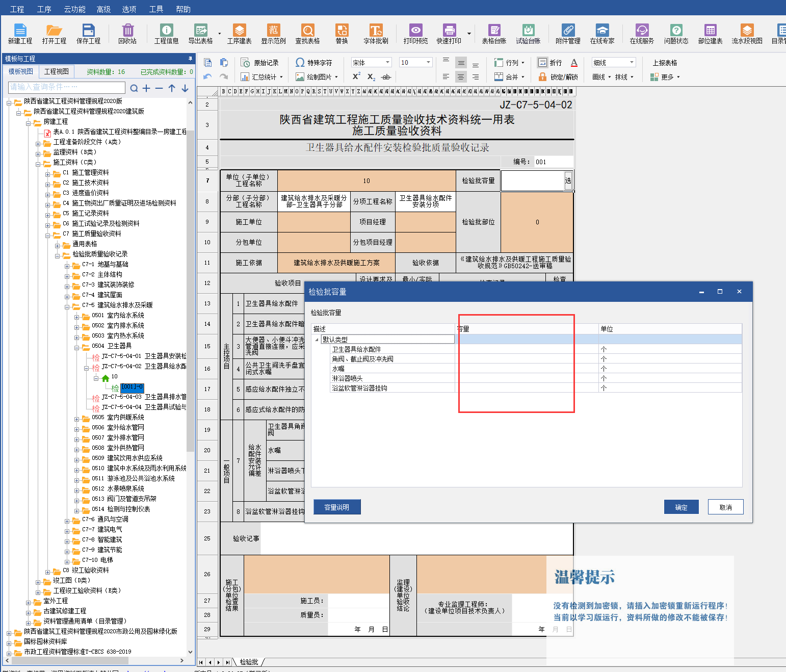Image resolution: width=786 pixels, height=672 pixels.
Task: Click the subscript X₂ button
Action: pyautogui.click(x=371, y=76)
